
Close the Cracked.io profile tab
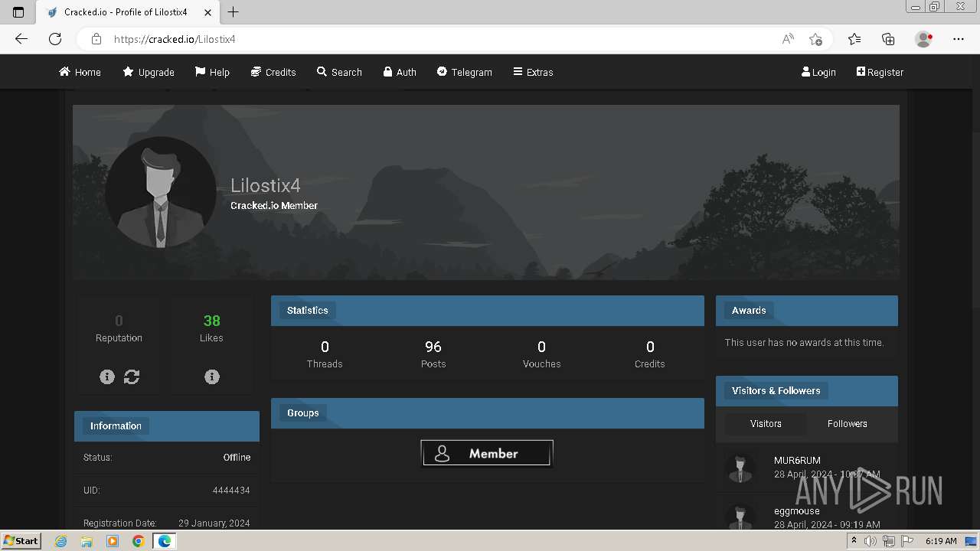coord(207,12)
